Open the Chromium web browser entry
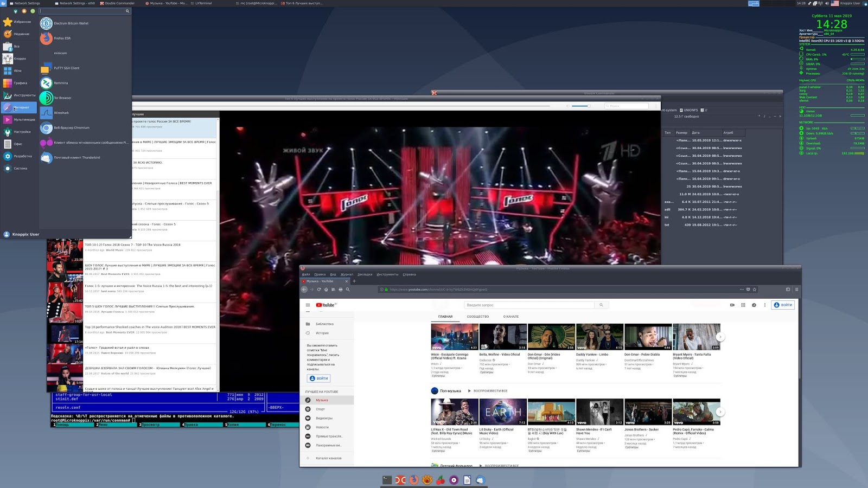The width and height of the screenshot is (868, 488). tap(84, 128)
